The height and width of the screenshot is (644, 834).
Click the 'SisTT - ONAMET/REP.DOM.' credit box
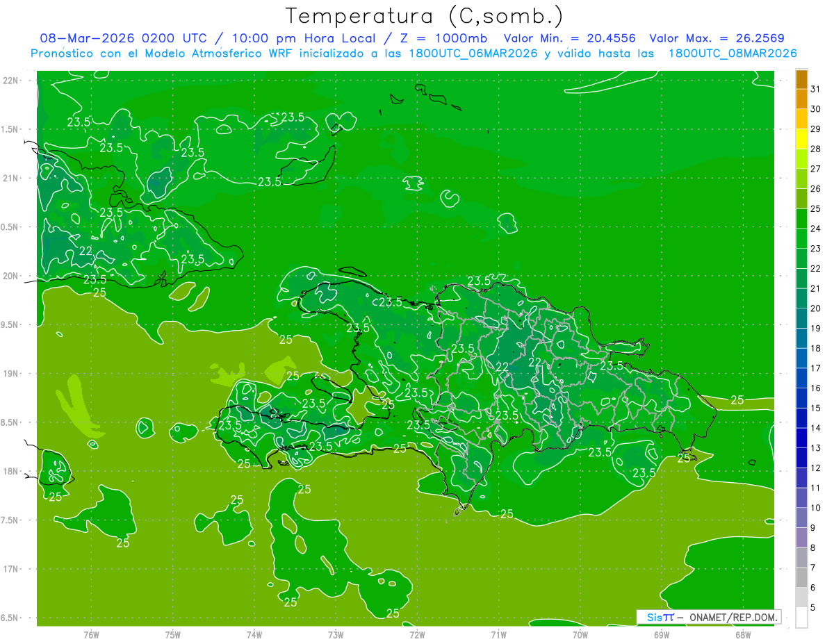pyautogui.click(x=709, y=617)
